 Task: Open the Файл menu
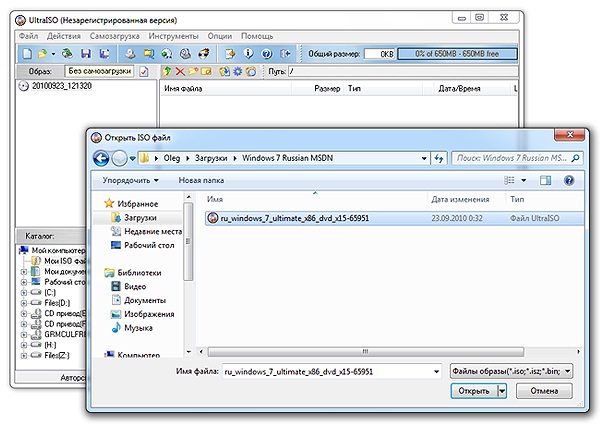coord(29,36)
